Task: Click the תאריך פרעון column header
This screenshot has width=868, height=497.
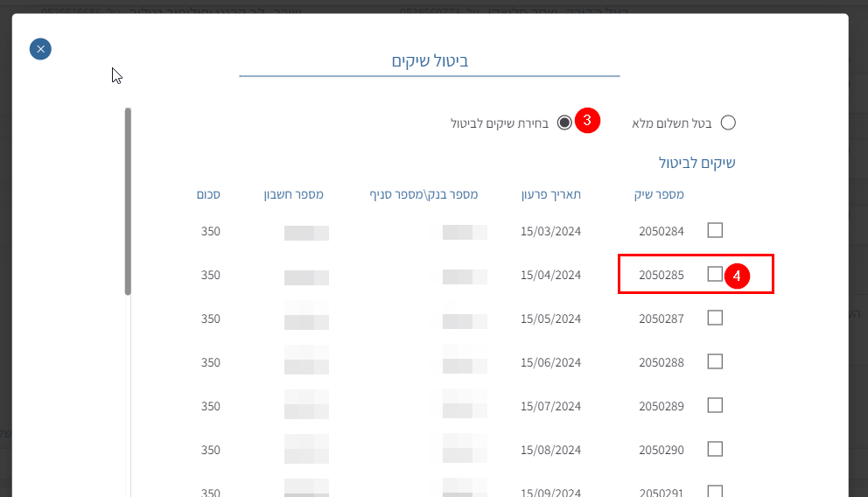Action: 550,194
